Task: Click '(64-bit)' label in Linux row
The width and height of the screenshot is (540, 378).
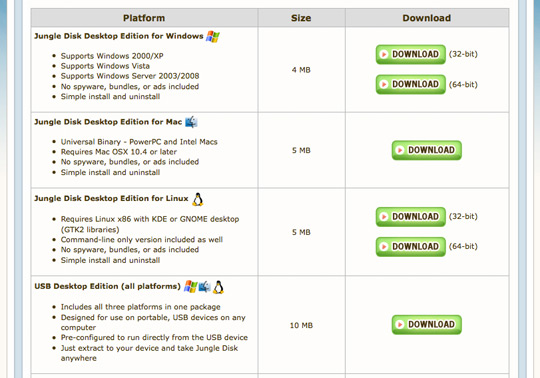Action: click(x=463, y=246)
